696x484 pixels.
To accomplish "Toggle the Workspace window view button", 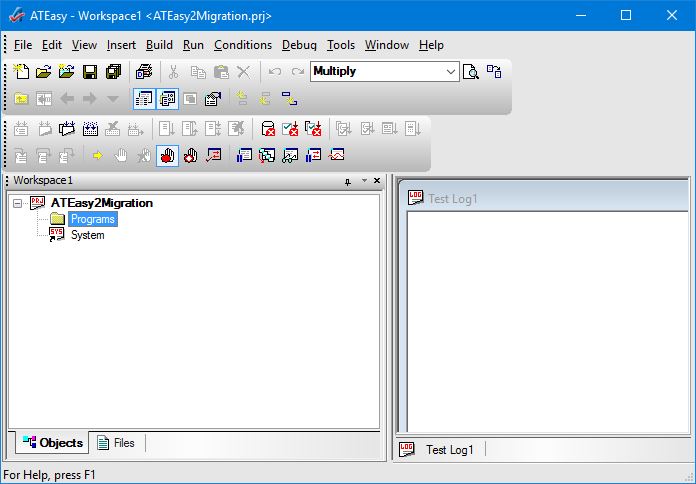I will coord(144,99).
